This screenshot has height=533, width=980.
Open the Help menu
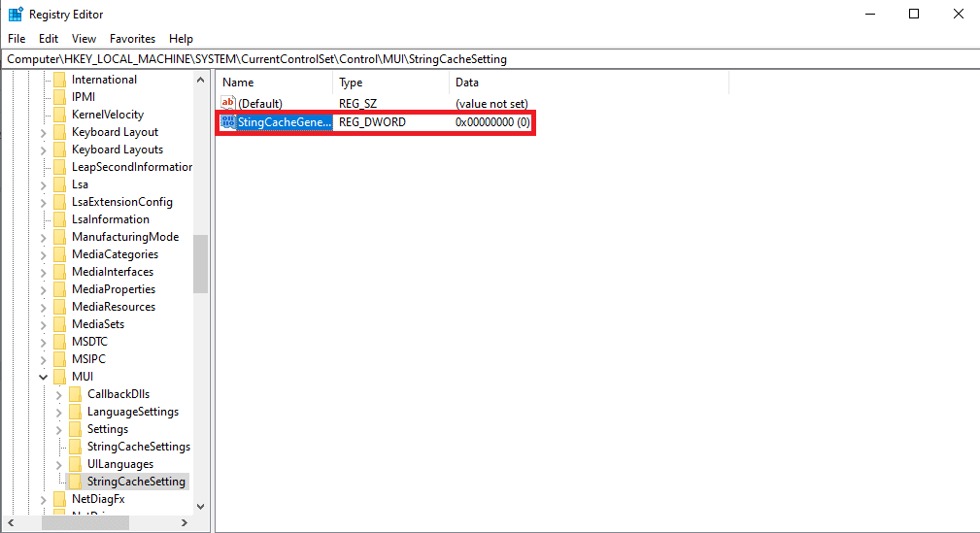click(181, 39)
